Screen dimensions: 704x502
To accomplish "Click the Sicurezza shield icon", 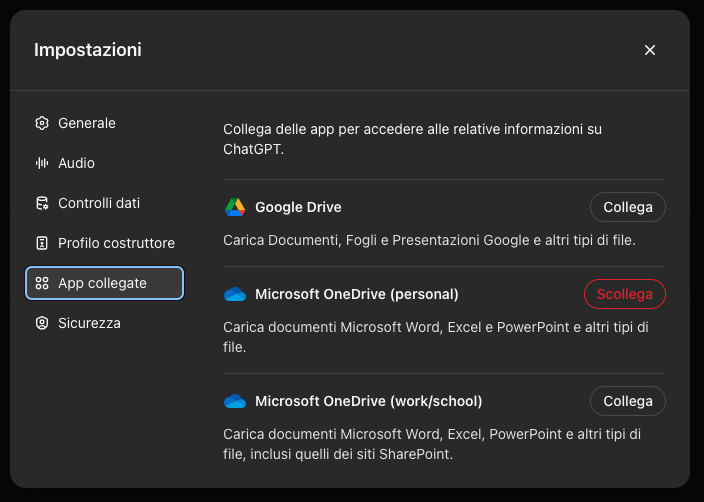I will [x=42, y=323].
